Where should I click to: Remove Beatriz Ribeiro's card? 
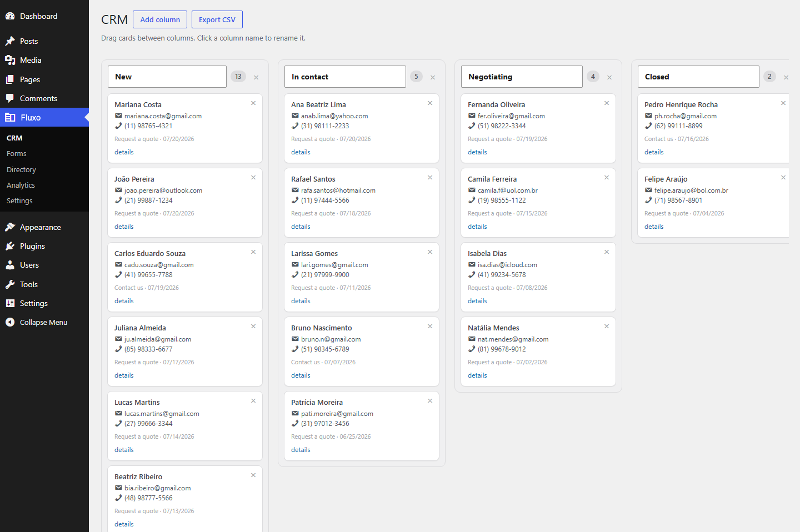253,475
